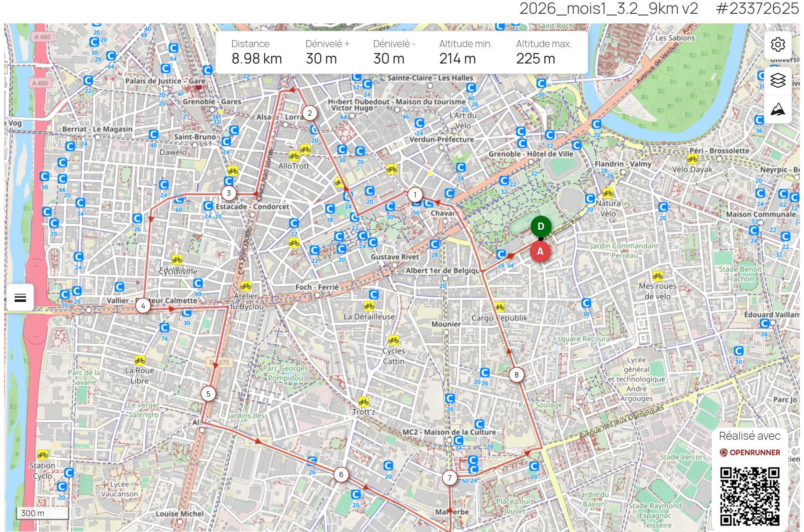
Task: Click the Grenoble - Hôtel de Ville label
Action: point(531,154)
